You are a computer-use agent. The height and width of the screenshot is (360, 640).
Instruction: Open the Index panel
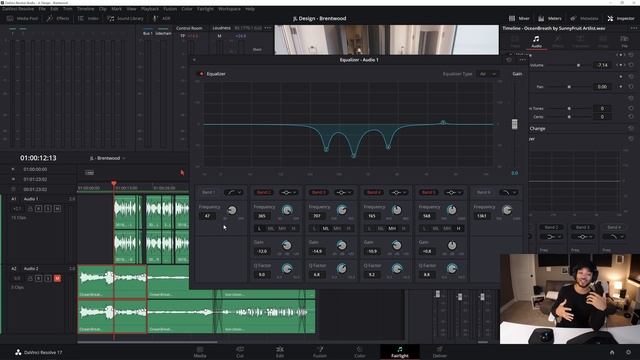tap(88, 18)
